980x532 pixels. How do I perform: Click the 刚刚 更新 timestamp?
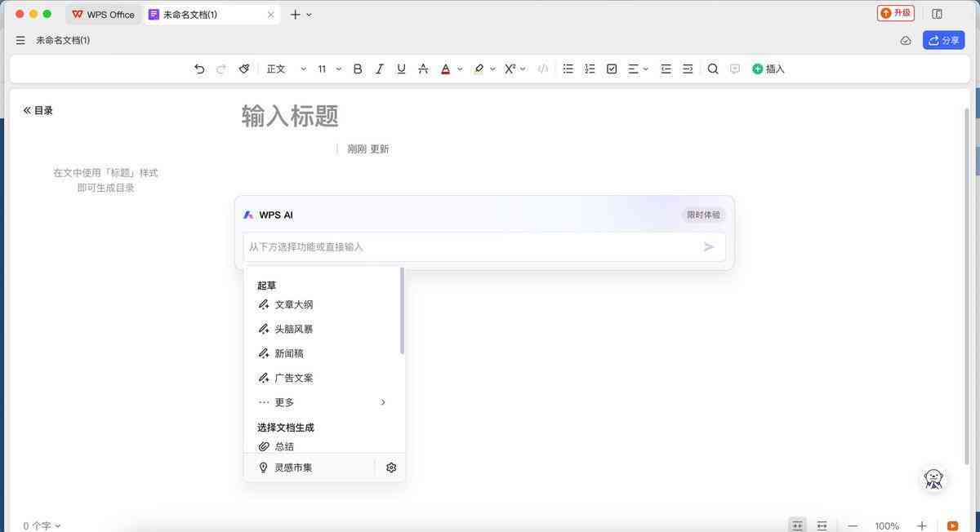pos(368,149)
